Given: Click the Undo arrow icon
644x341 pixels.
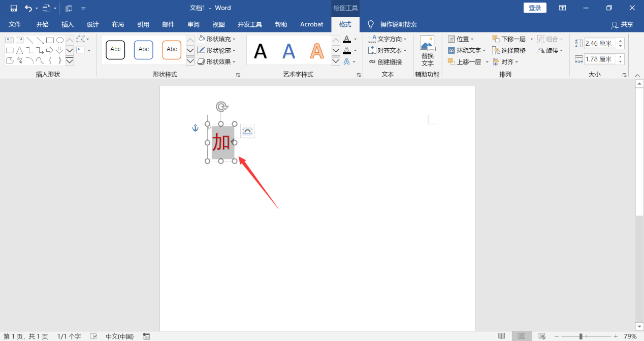Looking at the screenshot, I should pyautogui.click(x=28, y=8).
